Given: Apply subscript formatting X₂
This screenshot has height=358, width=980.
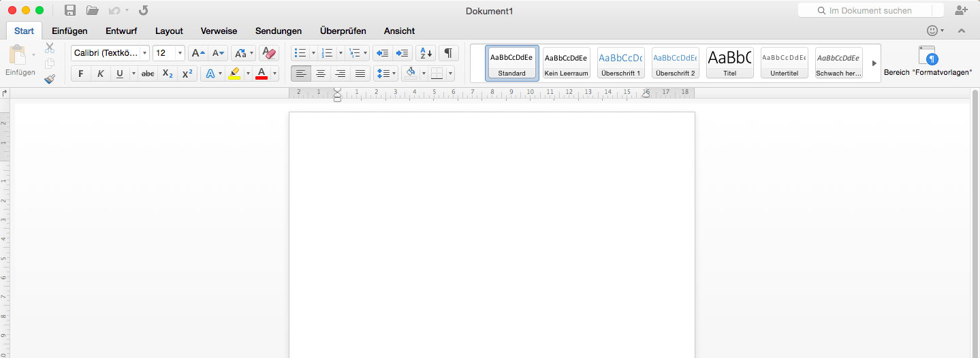Looking at the screenshot, I should 168,74.
